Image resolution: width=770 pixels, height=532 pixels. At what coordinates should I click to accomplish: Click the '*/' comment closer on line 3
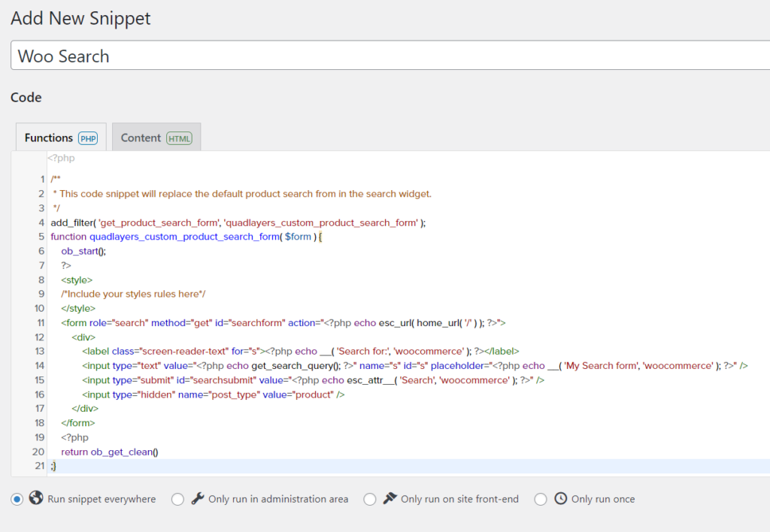coord(56,208)
